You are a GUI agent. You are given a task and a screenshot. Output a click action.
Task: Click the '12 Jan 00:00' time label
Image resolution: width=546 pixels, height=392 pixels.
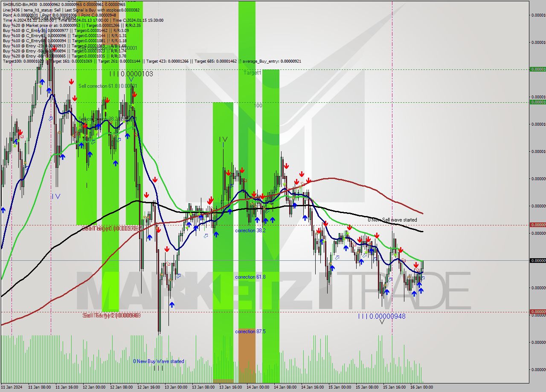click(94, 387)
